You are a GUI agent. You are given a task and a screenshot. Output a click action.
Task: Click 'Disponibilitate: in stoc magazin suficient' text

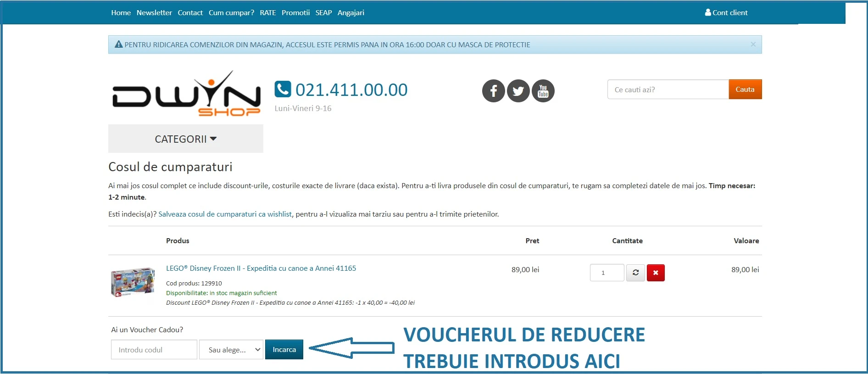point(222,293)
